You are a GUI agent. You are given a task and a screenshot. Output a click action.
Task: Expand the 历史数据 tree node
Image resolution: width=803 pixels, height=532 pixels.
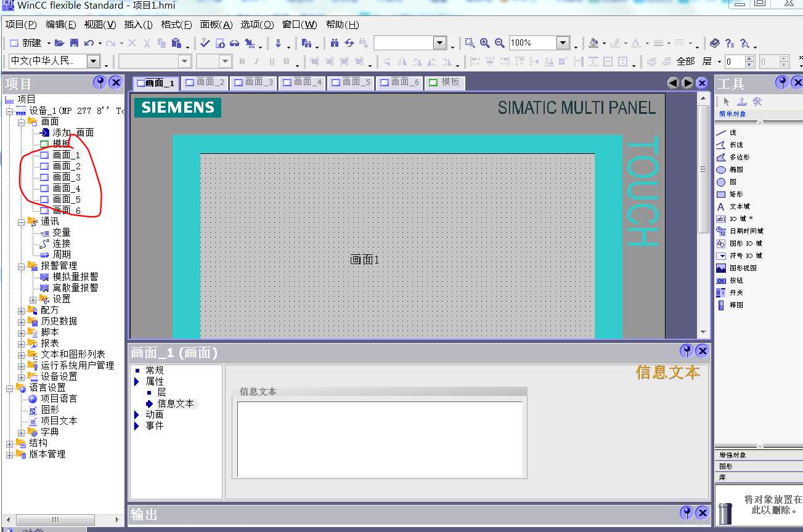21,321
